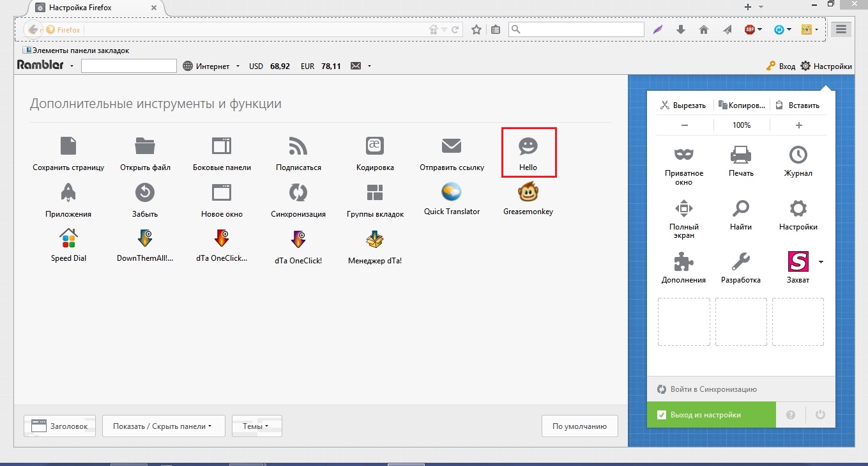Open the hamburger menu button
The height and width of the screenshot is (466, 868).
coord(841,29)
